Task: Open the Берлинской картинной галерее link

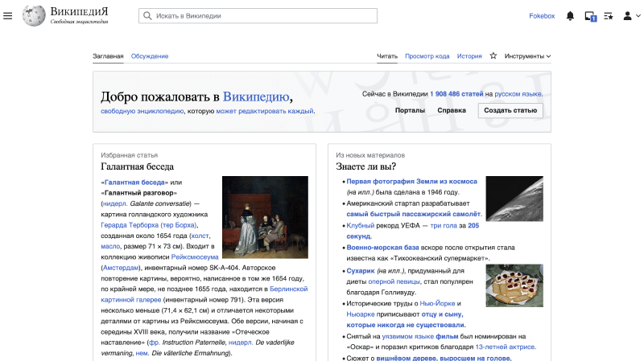Action: point(204,294)
